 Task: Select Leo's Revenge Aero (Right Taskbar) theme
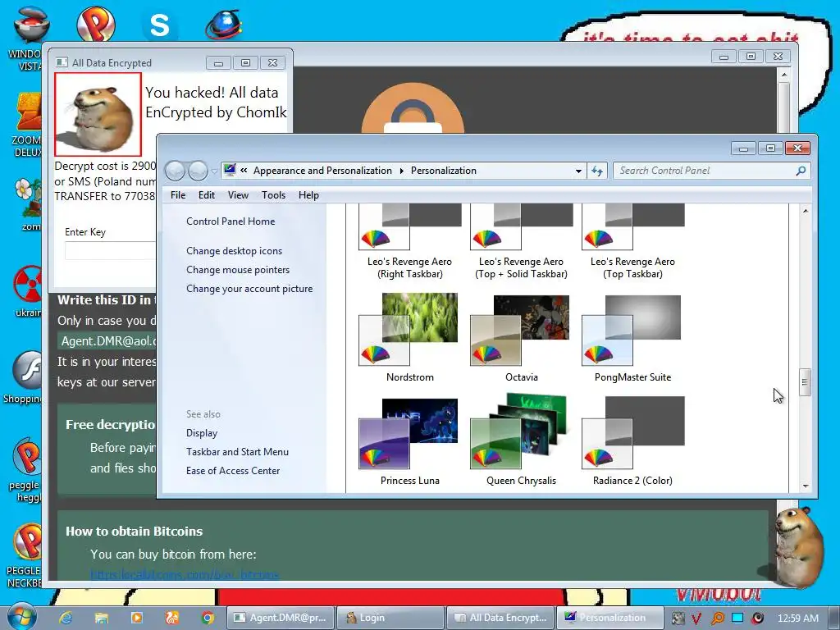pos(410,241)
